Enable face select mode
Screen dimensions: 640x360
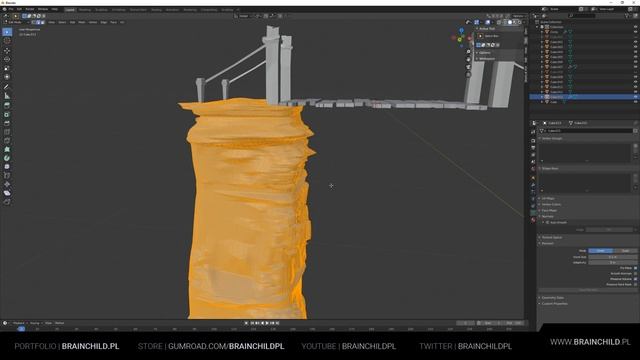click(x=43, y=22)
